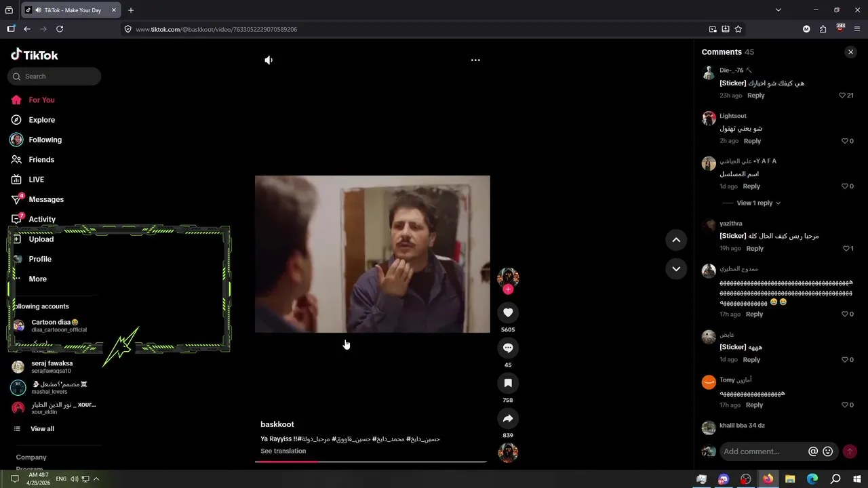The width and height of the screenshot is (868, 488).
Task: Close the Comments panel
Action: coord(850,52)
